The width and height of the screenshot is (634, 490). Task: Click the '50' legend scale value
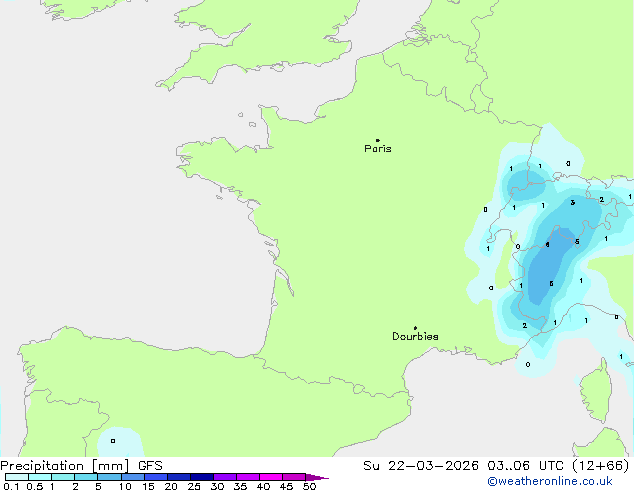coord(309,486)
